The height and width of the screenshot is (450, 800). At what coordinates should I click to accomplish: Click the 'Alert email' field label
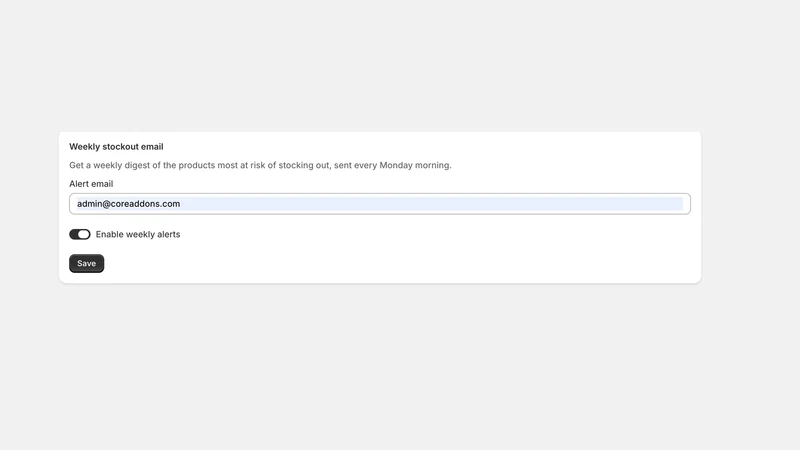(91, 184)
